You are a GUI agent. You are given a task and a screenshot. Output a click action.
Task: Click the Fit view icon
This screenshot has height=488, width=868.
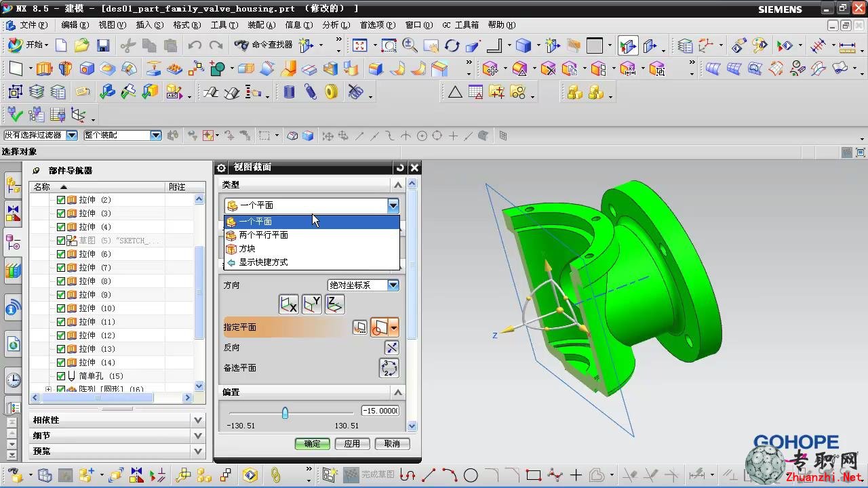click(x=359, y=46)
